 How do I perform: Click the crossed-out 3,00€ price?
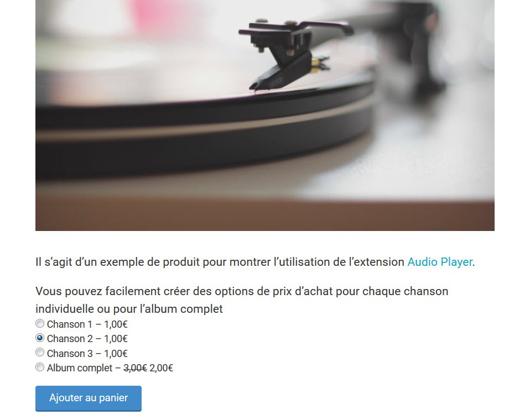click(x=135, y=368)
